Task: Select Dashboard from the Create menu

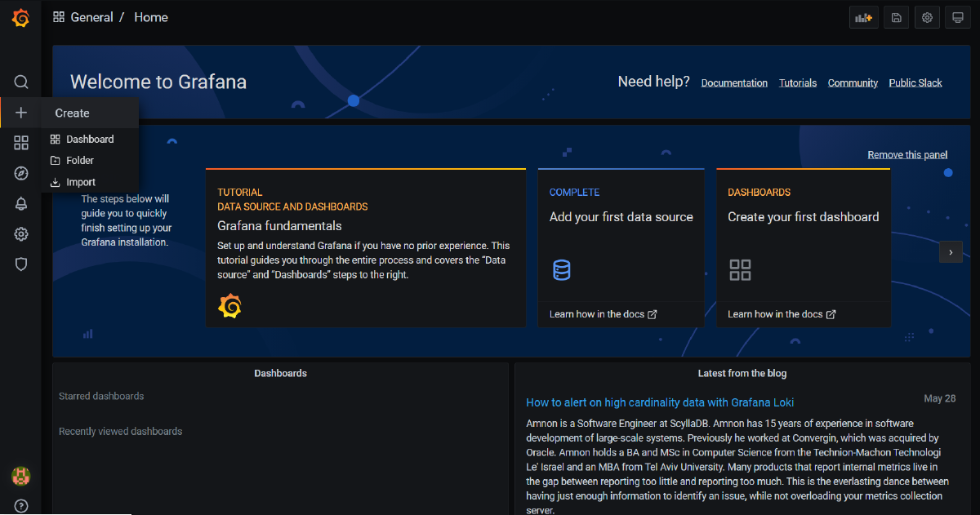Action: coord(89,140)
